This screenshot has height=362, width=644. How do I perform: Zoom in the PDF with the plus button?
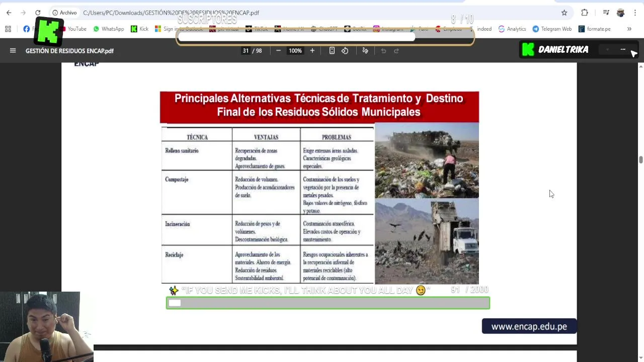[x=312, y=50]
